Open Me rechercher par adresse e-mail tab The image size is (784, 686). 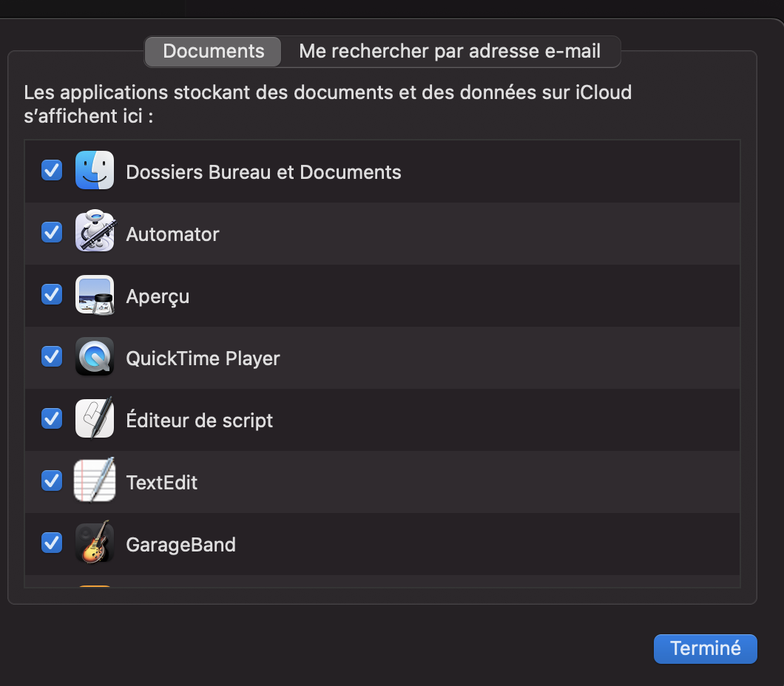point(450,52)
